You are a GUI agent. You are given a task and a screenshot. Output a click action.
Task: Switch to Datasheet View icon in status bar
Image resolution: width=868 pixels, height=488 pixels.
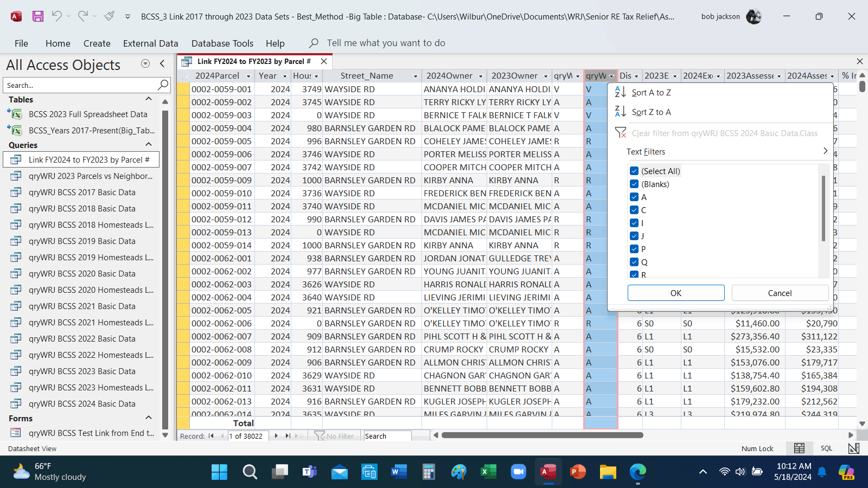click(799, 448)
